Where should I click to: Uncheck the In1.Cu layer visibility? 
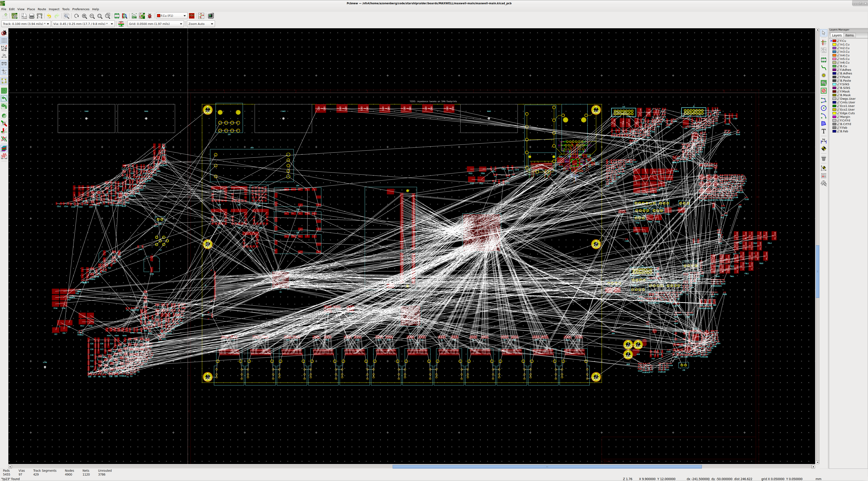click(x=838, y=45)
